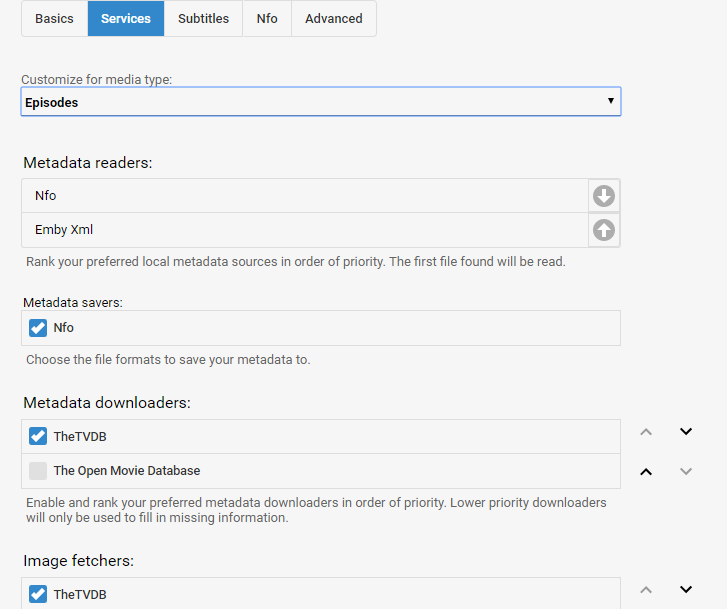This screenshot has width=727, height=609.
Task: Go to the Nfo tab
Action: 267,19
